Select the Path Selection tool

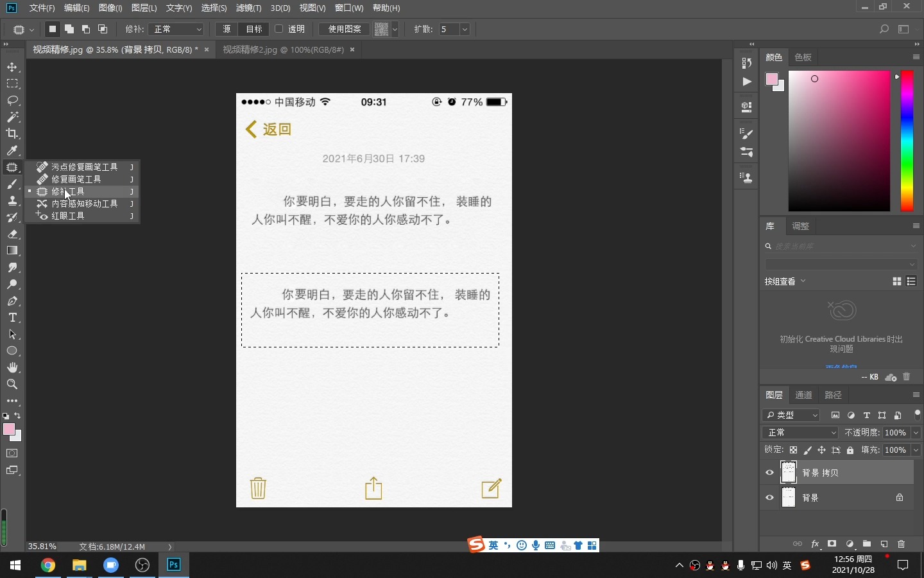point(12,335)
